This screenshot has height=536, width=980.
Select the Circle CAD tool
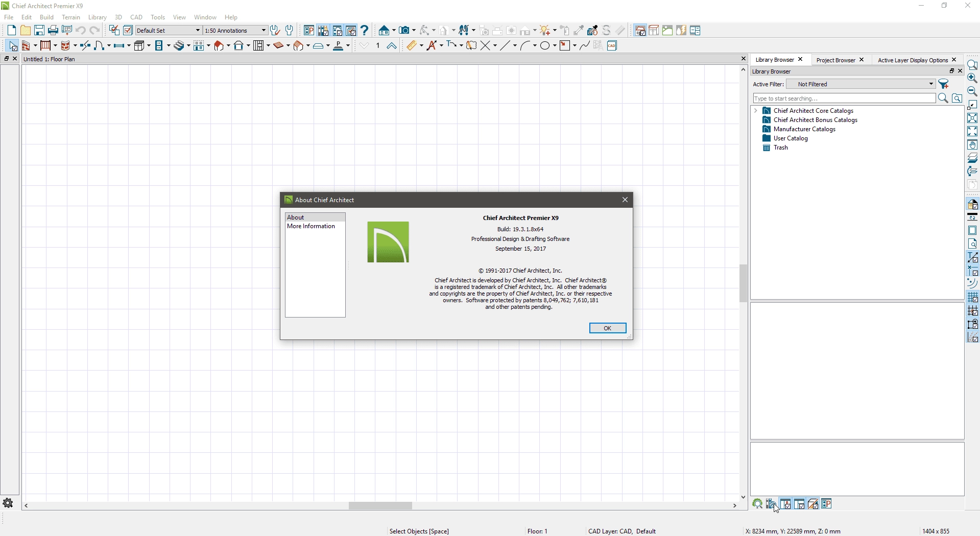tap(545, 46)
